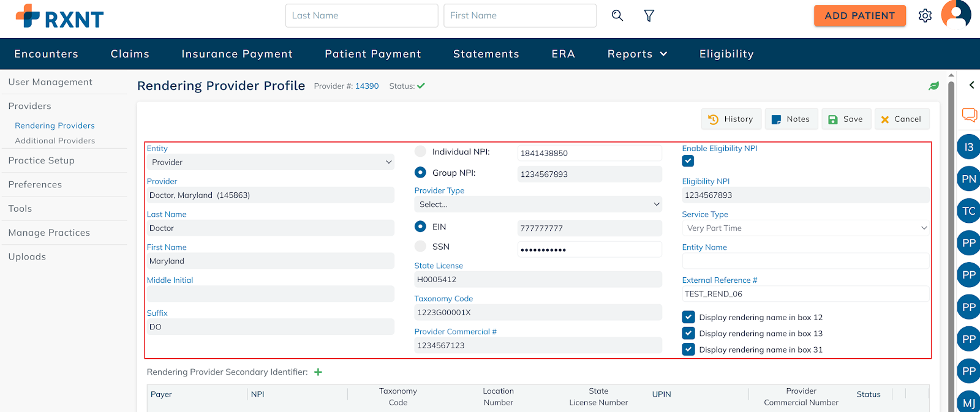
Task: Uncheck Enable Eligibility NPI checkbox
Action: (688, 161)
